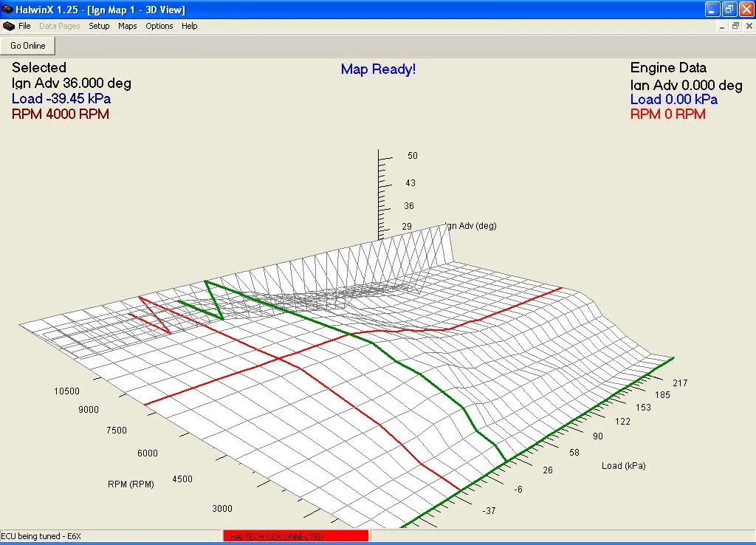Open the Help menu

pos(190,26)
